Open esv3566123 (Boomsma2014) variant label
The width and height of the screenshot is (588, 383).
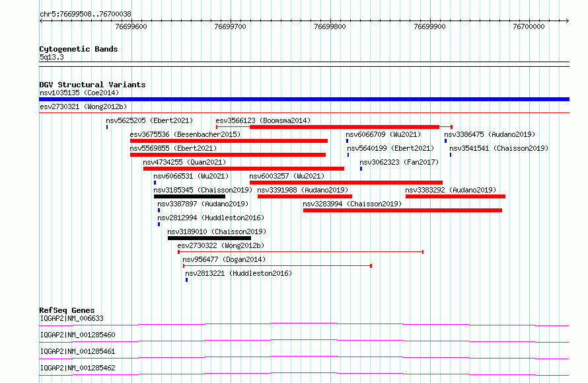click(263, 120)
